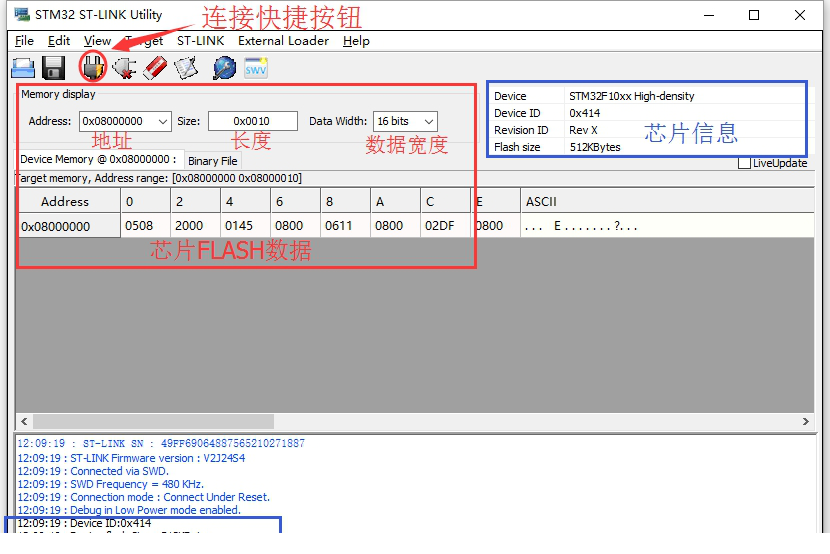
Task: Click log line Device ID:0x414
Action: (x=84, y=523)
